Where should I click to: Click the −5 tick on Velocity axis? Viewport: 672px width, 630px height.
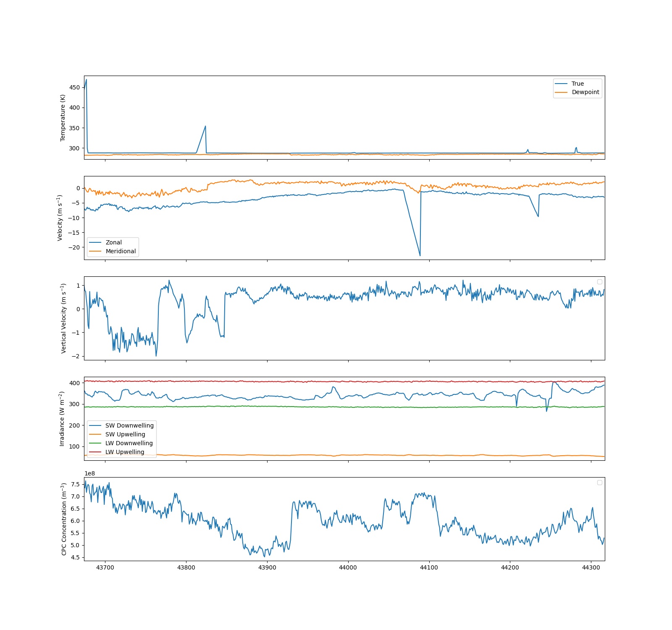pyautogui.click(x=76, y=203)
